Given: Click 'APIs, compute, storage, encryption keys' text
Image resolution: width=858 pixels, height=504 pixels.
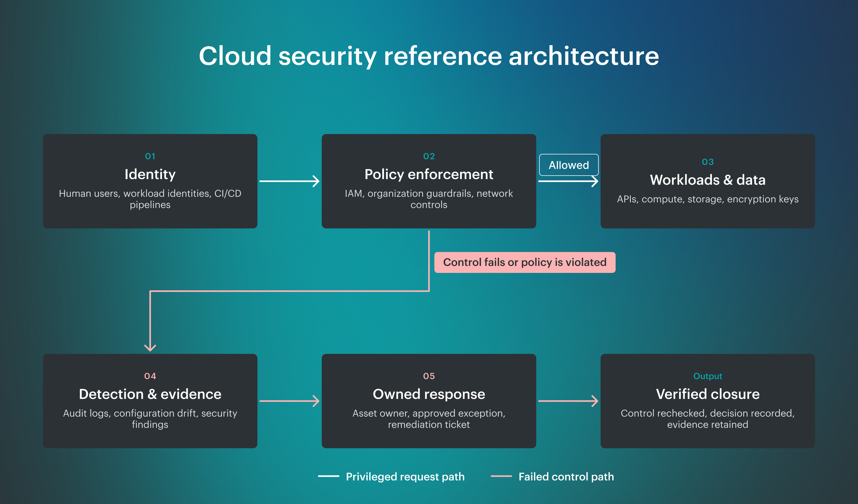Looking at the screenshot, I should pyautogui.click(x=707, y=199).
